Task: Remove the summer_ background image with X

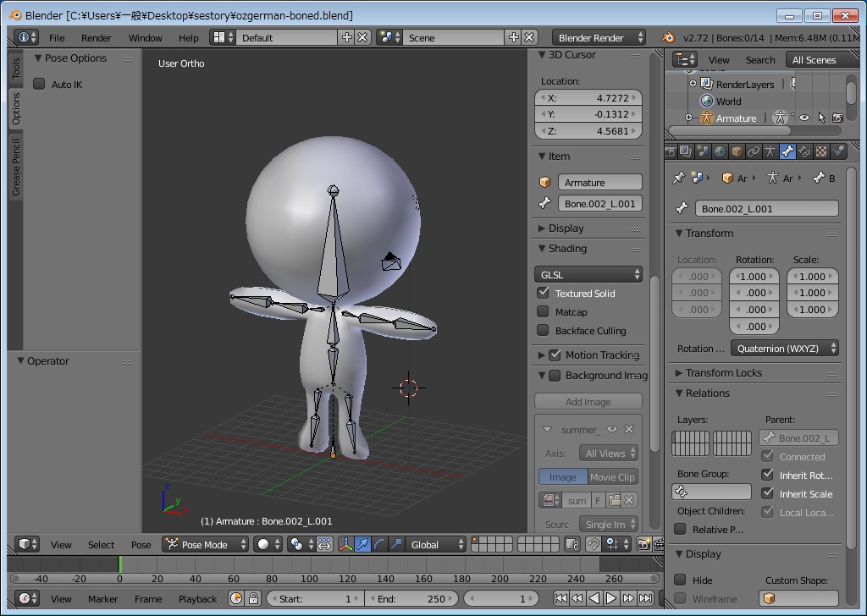Action: tap(629, 429)
